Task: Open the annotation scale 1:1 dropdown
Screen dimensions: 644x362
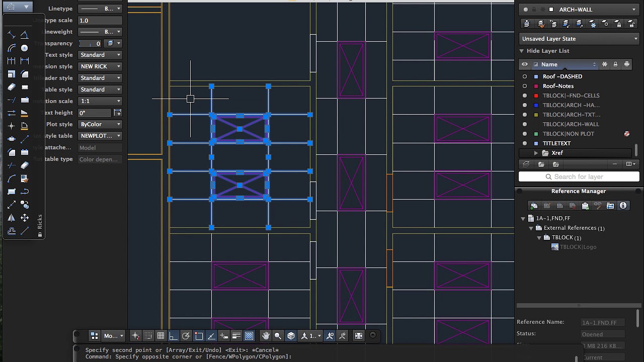Action: click(x=101, y=101)
